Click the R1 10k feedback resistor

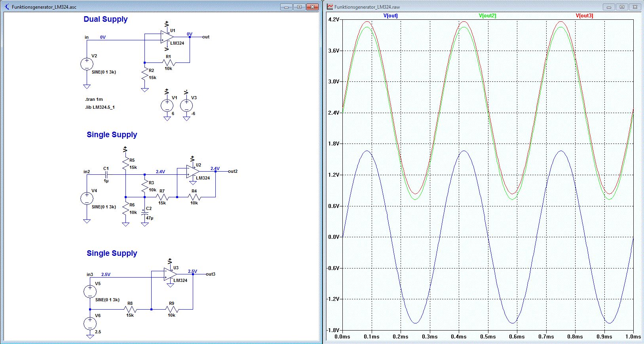tap(169, 62)
